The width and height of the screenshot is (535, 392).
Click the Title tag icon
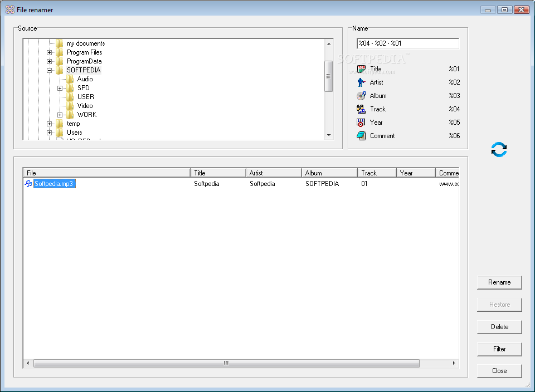point(361,69)
